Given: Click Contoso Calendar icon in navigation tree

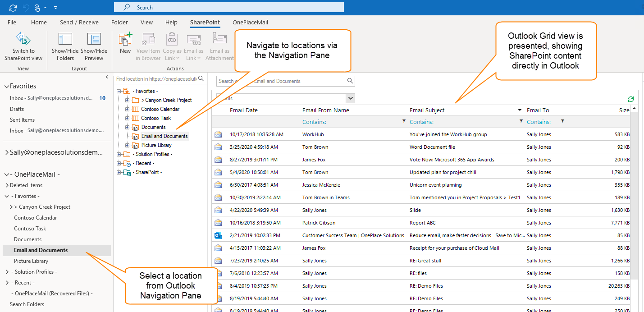Looking at the screenshot, I should (x=136, y=109).
